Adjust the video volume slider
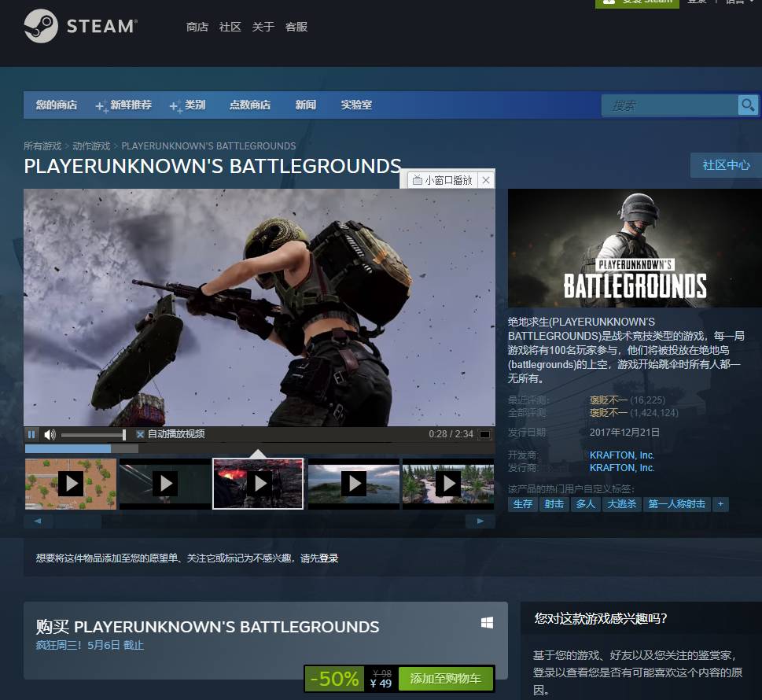This screenshot has height=700, width=762. [93, 435]
